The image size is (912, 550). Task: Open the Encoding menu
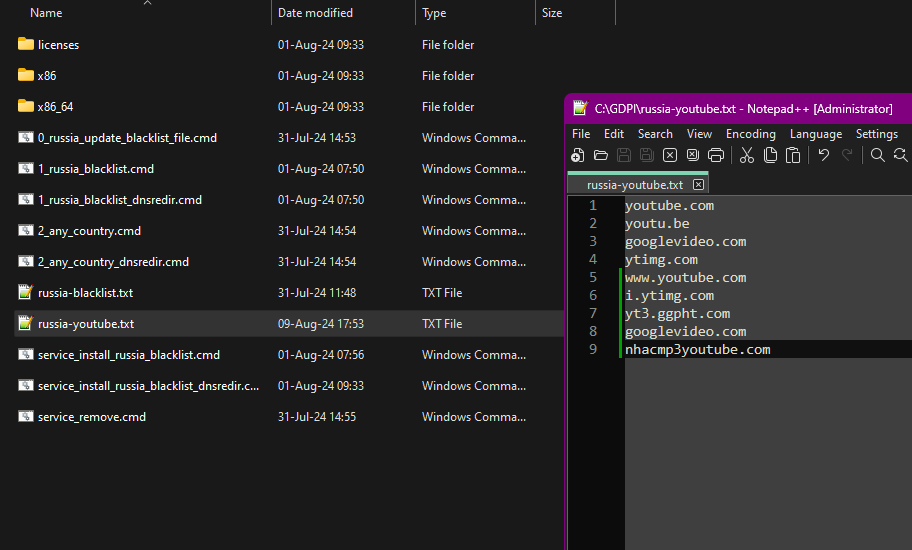pyautogui.click(x=751, y=134)
